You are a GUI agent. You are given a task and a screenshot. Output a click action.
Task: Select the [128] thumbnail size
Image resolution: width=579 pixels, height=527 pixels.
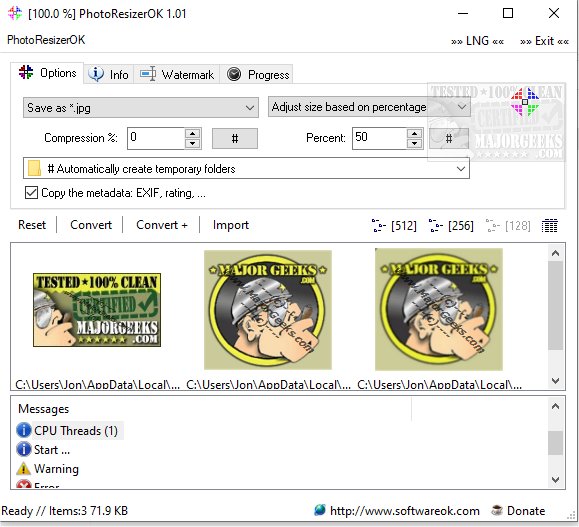click(508, 225)
